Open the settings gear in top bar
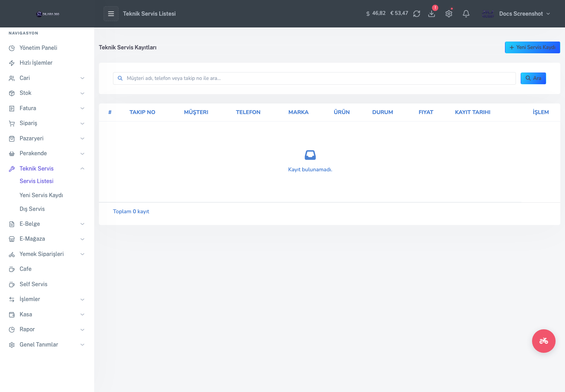 click(449, 14)
